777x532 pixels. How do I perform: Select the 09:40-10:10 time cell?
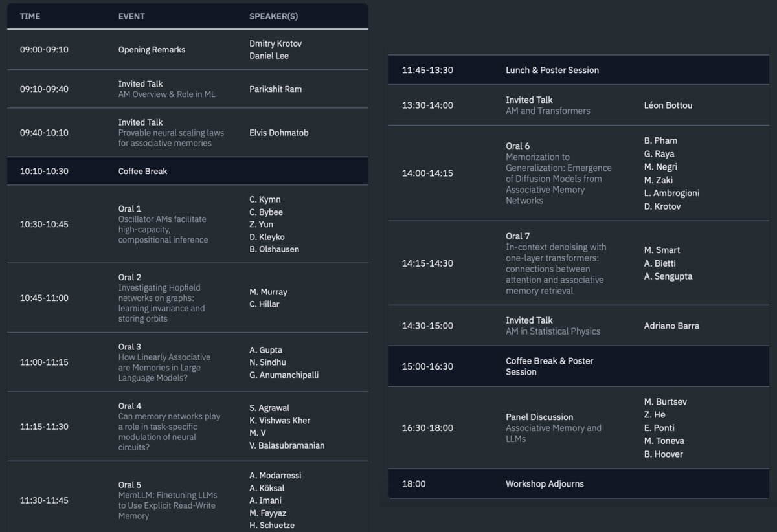[44, 133]
